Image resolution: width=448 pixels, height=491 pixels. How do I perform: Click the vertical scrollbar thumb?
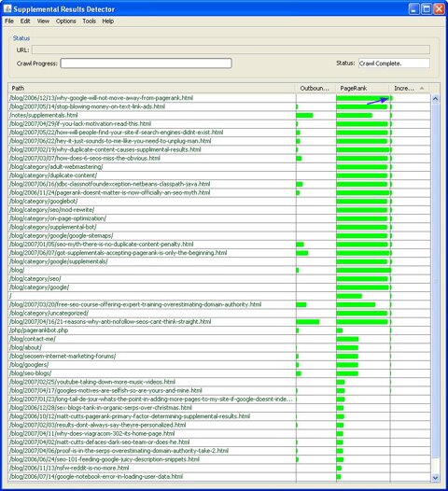435,280
